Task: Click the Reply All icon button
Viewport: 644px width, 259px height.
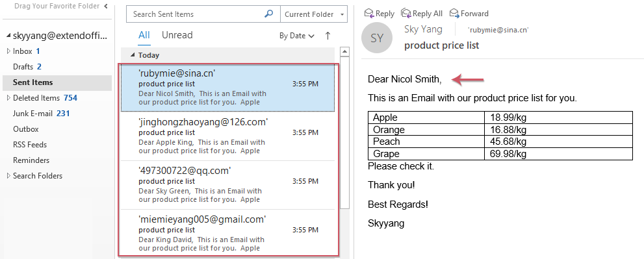Action: click(422, 14)
